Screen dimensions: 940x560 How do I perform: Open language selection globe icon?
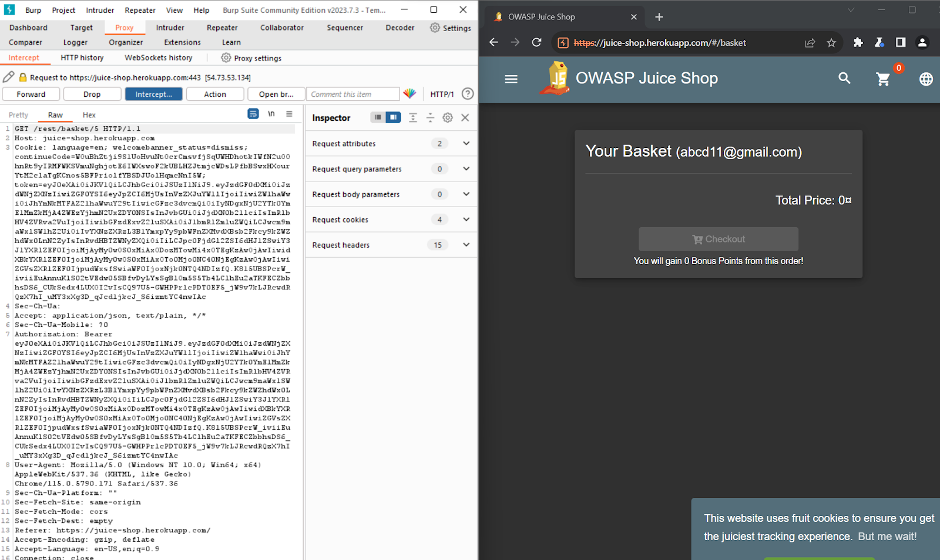coord(926,79)
